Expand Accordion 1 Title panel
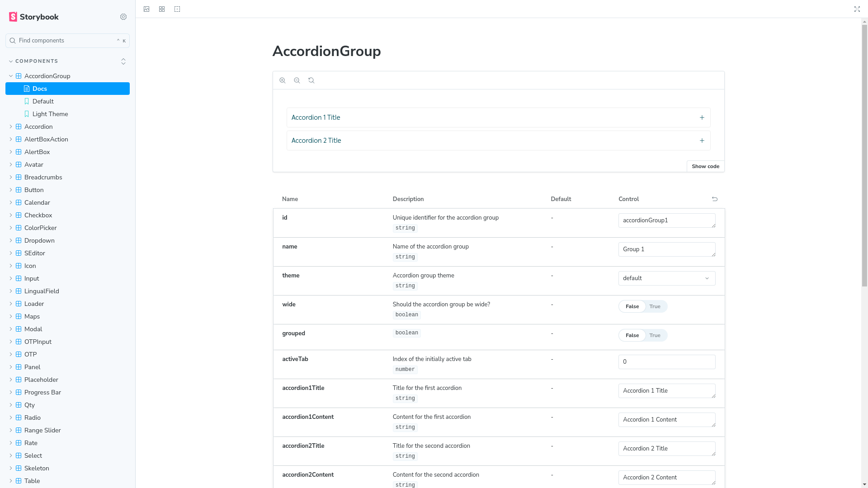This screenshot has height=488, width=868. click(x=498, y=117)
